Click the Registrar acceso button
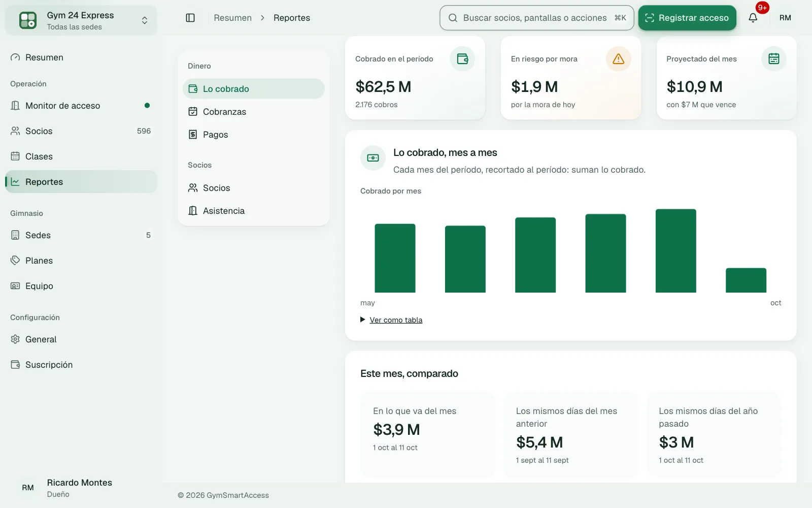 click(687, 18)
